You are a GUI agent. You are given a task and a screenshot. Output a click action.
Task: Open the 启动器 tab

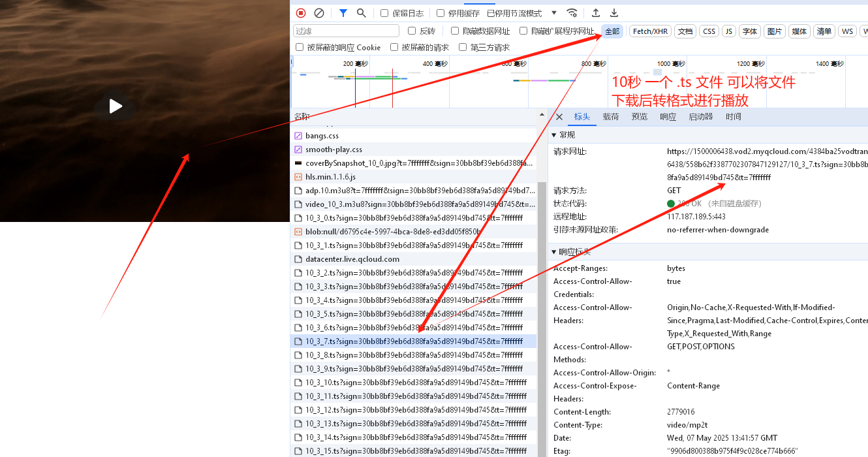click(x=701, y=117)
